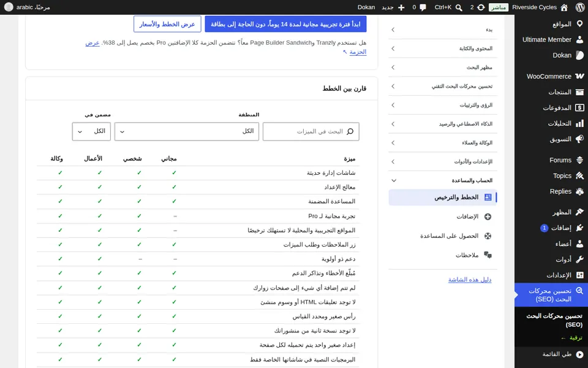Open الحصول على المساعدة item
The image size is (588, 368).
443,236
